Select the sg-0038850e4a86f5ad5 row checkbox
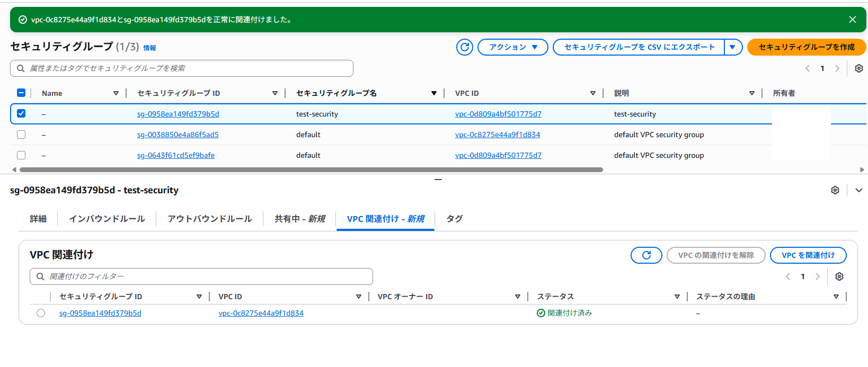868x367 pixels. click(x=21, y=135)
